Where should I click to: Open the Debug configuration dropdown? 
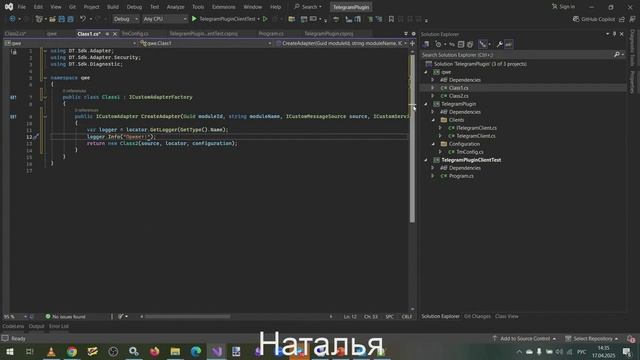pos(126,19)
